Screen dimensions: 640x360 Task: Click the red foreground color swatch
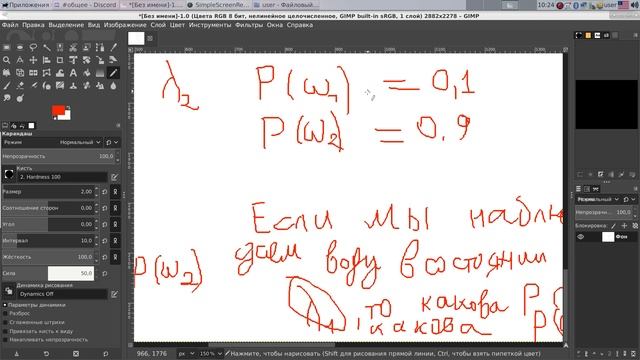[x=58, y=110]
